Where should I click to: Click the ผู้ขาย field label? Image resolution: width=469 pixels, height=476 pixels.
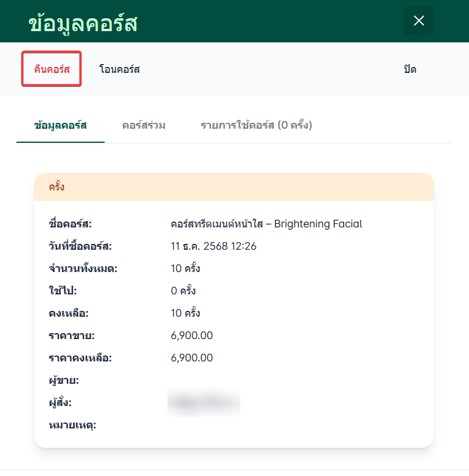click(64, 380)
